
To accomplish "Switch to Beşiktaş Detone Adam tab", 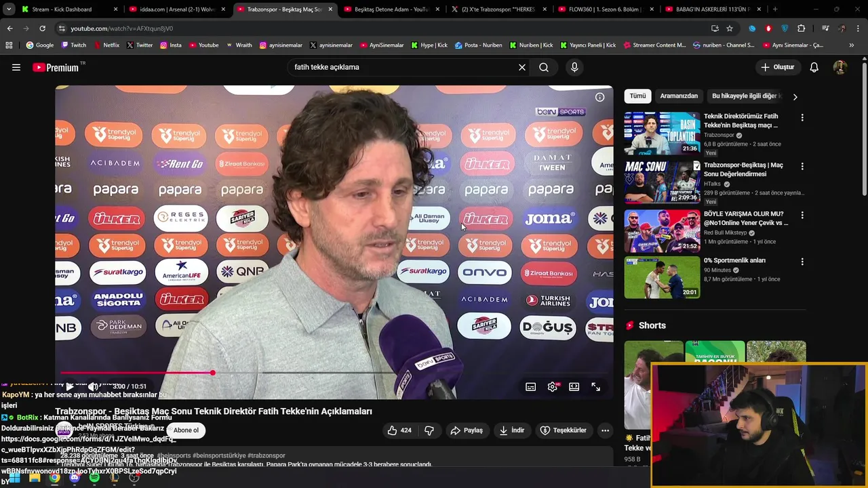I will 392,9.
